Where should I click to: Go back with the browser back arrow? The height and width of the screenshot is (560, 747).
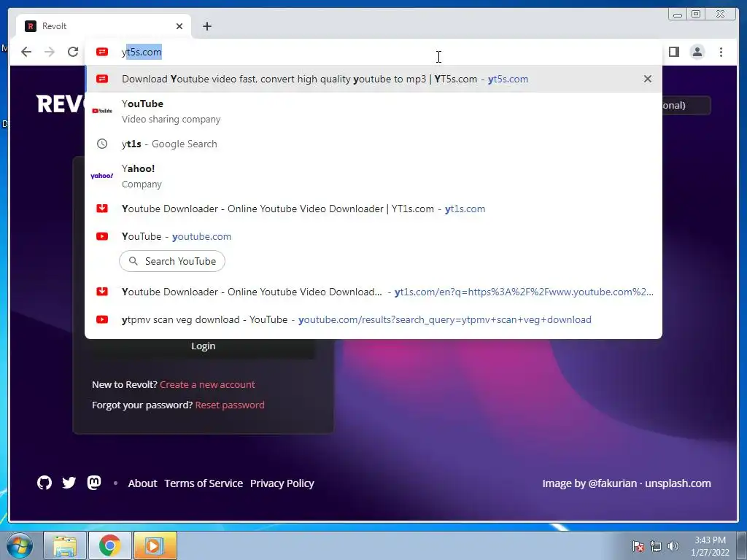[26, 52]
